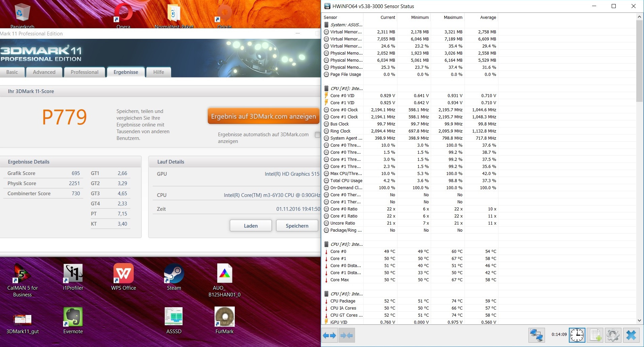
Task: Click the Sensor column header
Action: [x=343, y=17]
